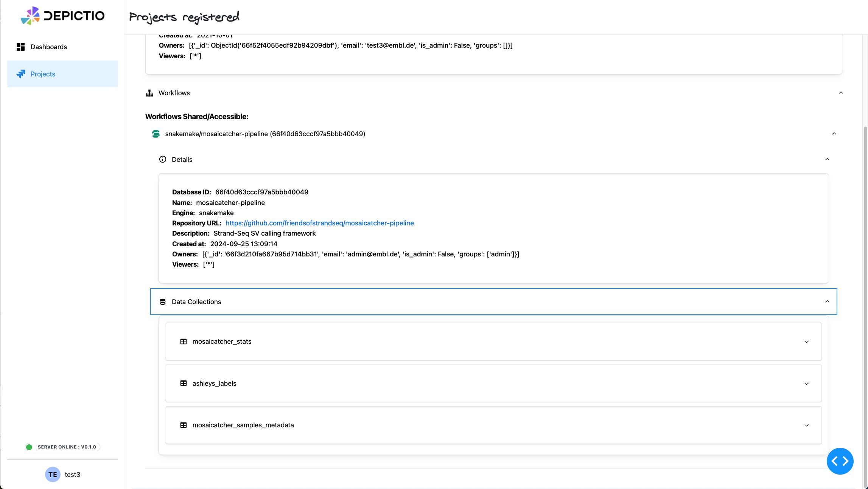Click the stacked-layers icon beside Data Collections
This screenshot has width=868, height=489.
coord(163,301)
